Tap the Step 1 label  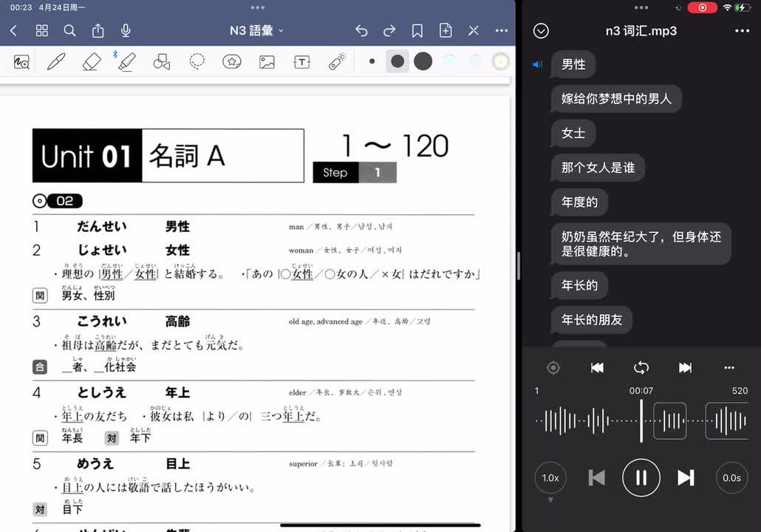(x=355, y=172)
